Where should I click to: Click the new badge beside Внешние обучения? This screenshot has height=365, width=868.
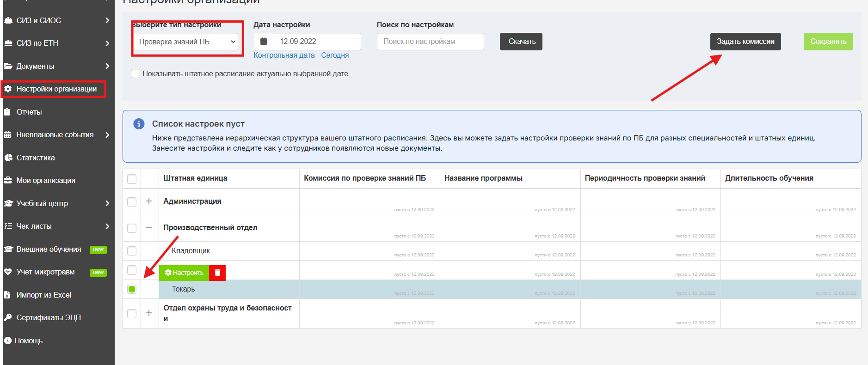point(98,249)
